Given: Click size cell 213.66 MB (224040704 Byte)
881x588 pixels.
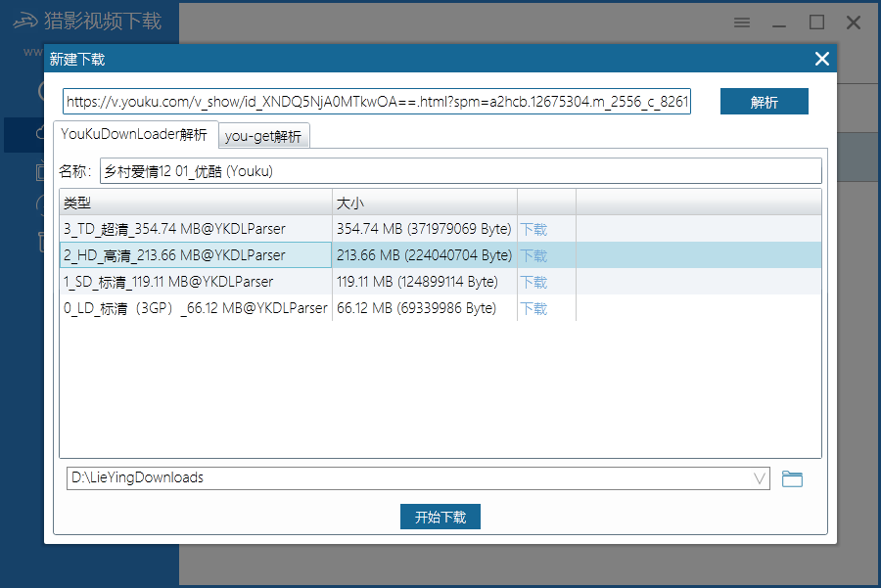Looking at the screenshot, I should point(424,255).
